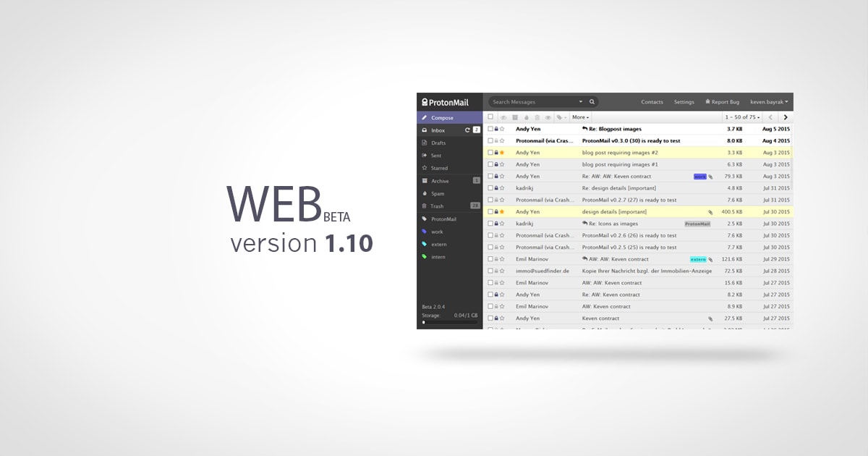Click the paperclip on the 400.5 KB message
868x456 pixels.
(710, 212)
